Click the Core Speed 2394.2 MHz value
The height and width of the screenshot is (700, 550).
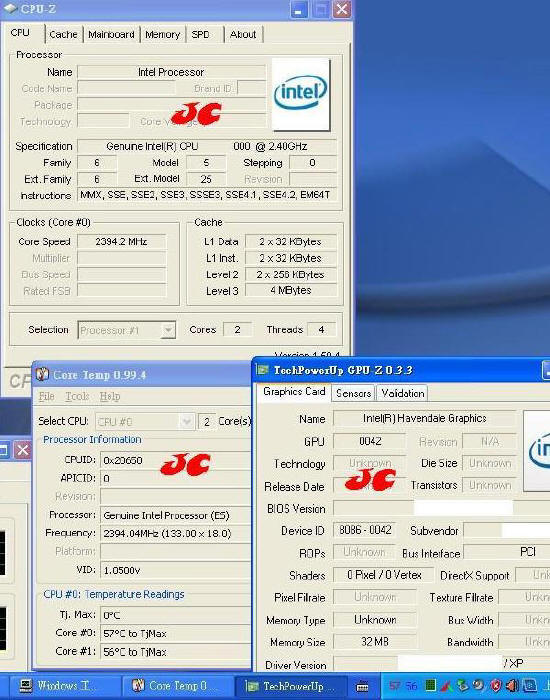[x=121, y=242]
